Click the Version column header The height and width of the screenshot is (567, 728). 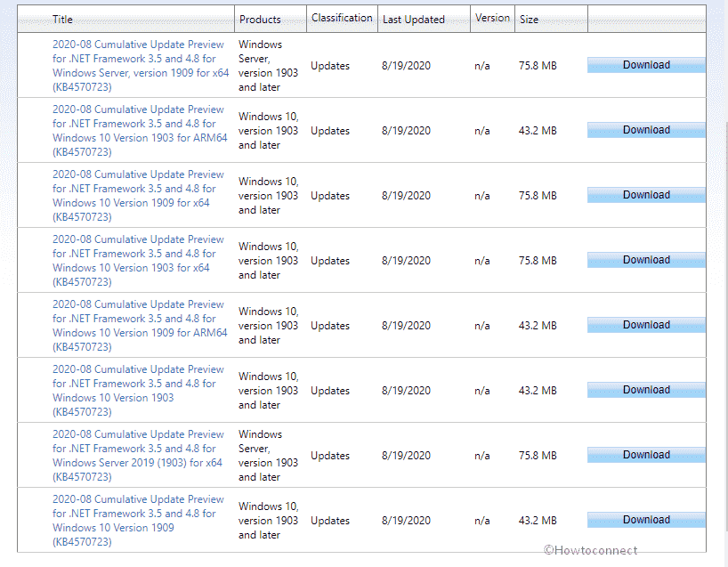tap(492, 18)
